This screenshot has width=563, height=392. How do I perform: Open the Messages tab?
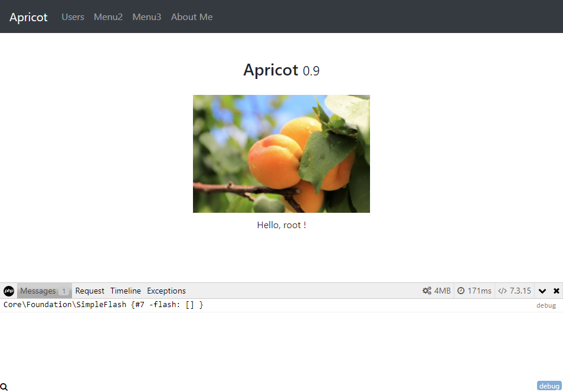pyautogui.click(x=38, y=291)
